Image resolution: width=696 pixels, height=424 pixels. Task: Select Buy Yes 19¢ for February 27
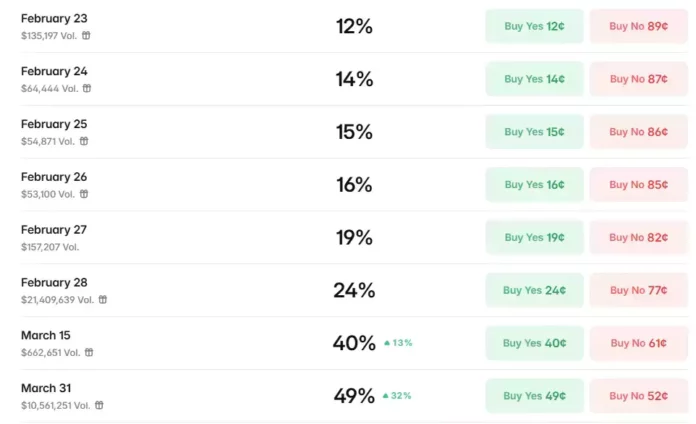[534, 238]
